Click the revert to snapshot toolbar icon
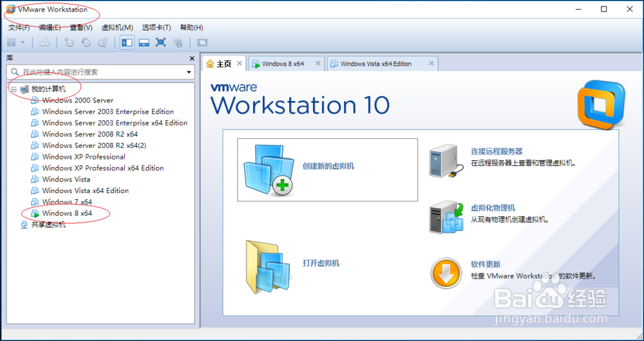644x341 pixels. tap(86, 42)
